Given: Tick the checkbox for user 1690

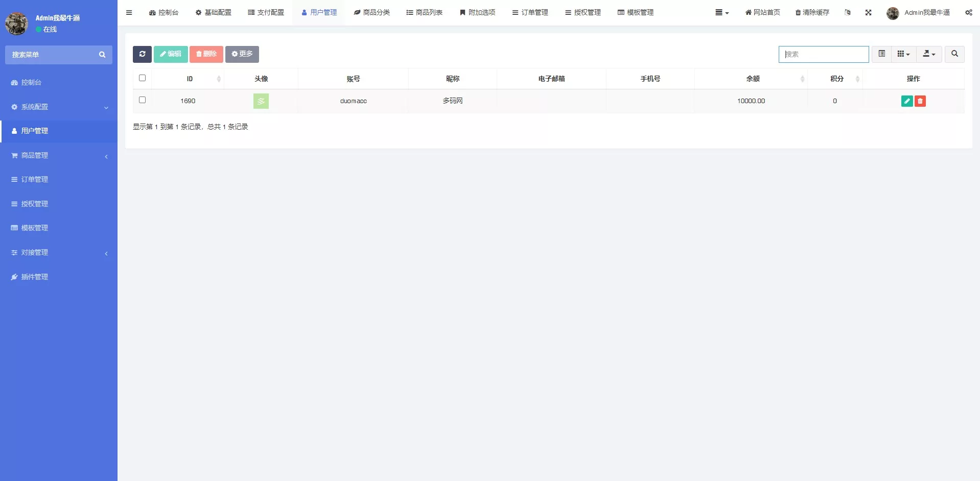Looking at the screenshot, I should [x=142, y=100].
